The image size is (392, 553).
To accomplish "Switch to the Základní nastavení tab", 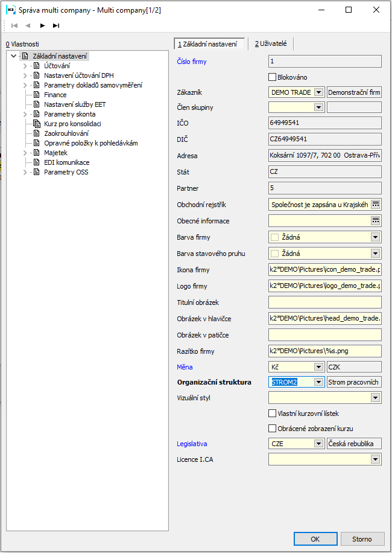I will click(209, 43).
